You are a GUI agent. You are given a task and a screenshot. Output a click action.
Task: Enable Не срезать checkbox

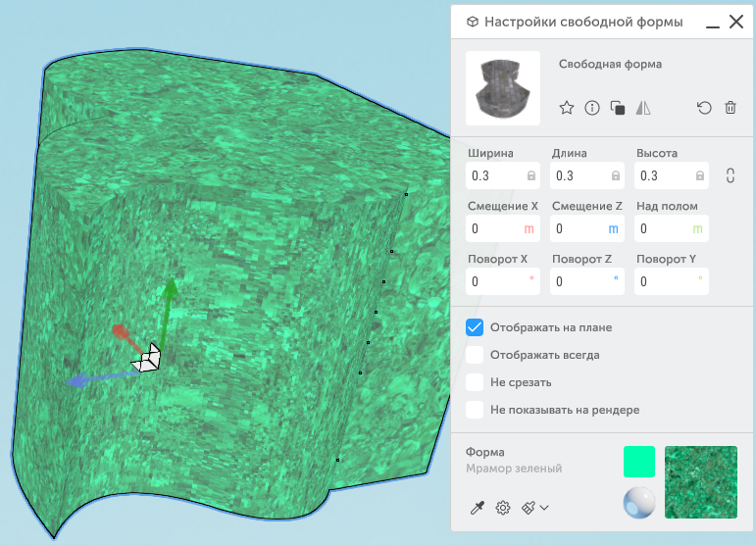click(x=475, y=382)
